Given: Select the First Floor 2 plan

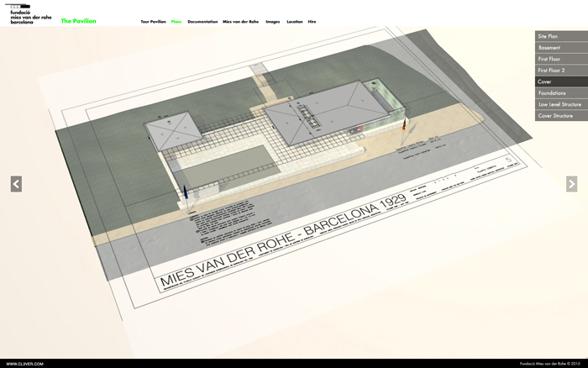Looking at the screenshot, I should 560,71.
